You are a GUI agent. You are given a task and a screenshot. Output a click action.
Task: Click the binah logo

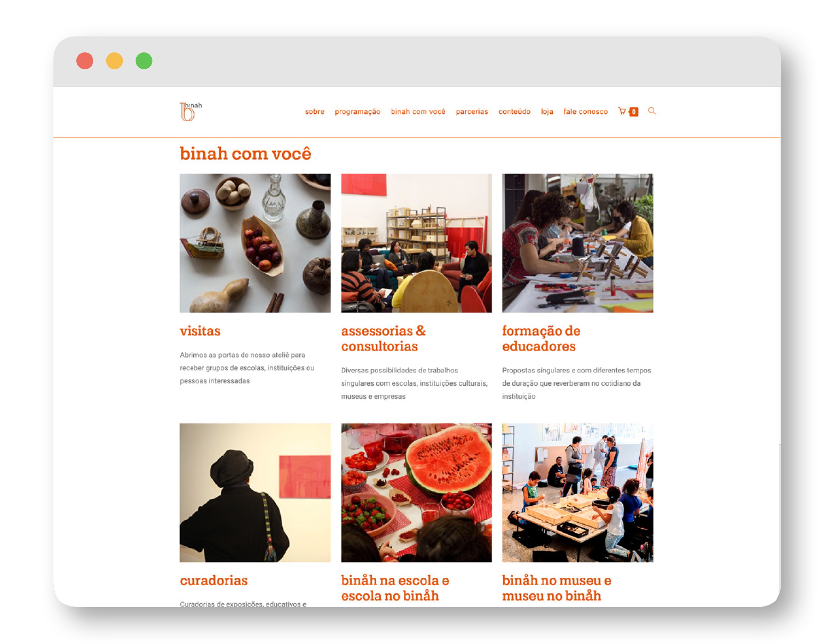tap(191, 112)
